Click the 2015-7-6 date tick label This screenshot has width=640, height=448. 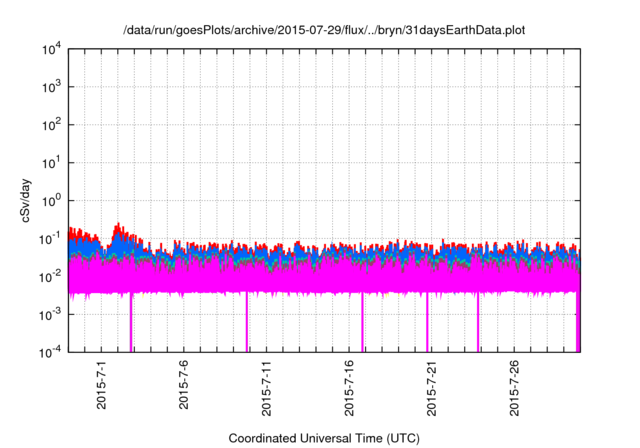click(184, 385)
